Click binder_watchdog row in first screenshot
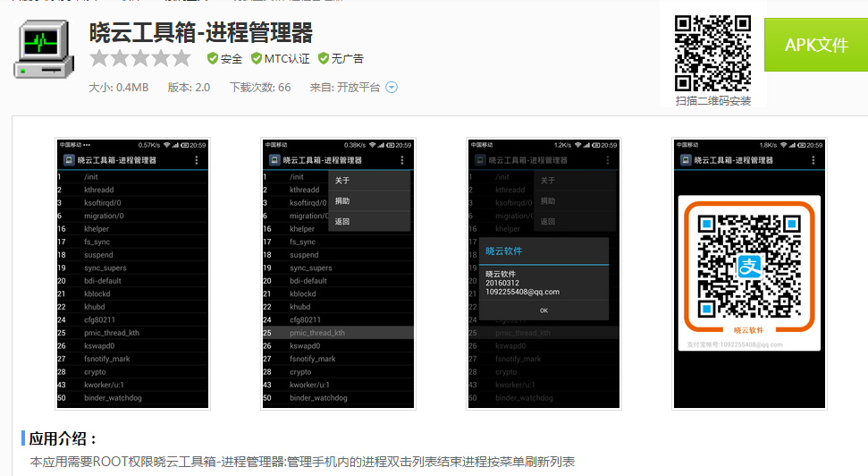Viewport: 868px width, 476px height. 133,398
